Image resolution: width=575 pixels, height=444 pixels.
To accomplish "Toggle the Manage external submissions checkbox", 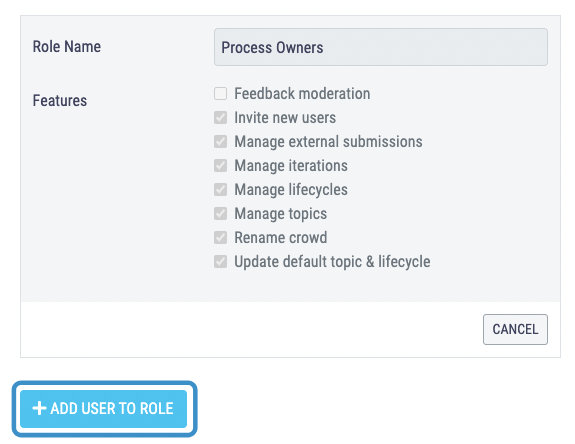I will point(220,142).
